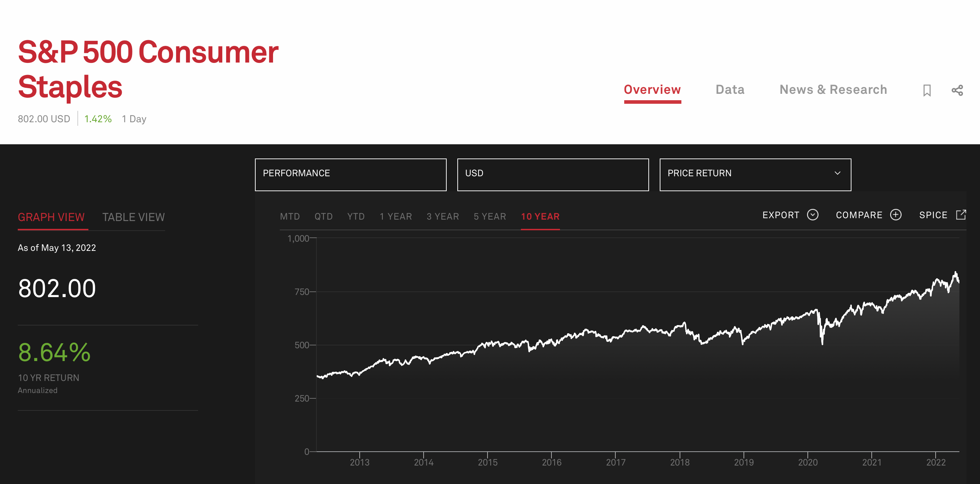Choose the 3 Year range
Image resolution: width=980 pixels, height=484 pixels.
tap(443, 216)
